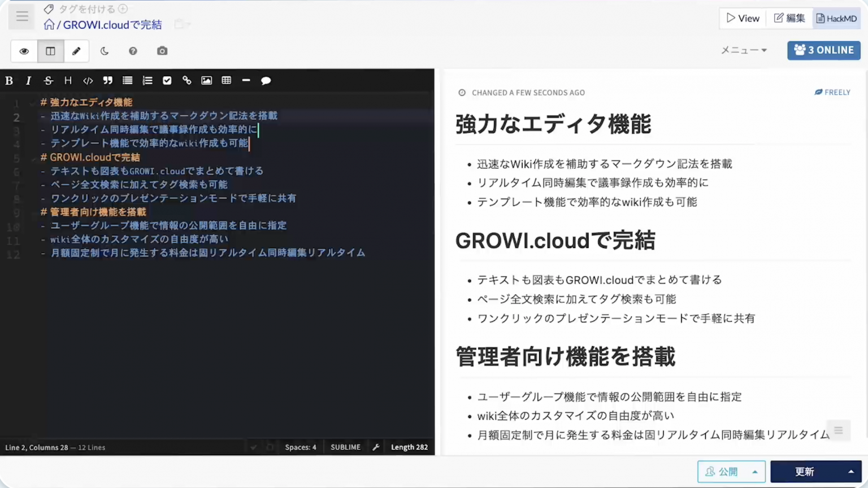Select the strikethrough icon
This screenshot has height=488, width=868.
(48, 80)
